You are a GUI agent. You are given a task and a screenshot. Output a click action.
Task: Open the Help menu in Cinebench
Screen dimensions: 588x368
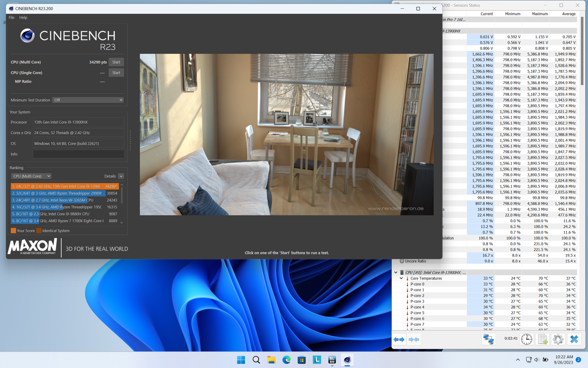pos(23,17)
